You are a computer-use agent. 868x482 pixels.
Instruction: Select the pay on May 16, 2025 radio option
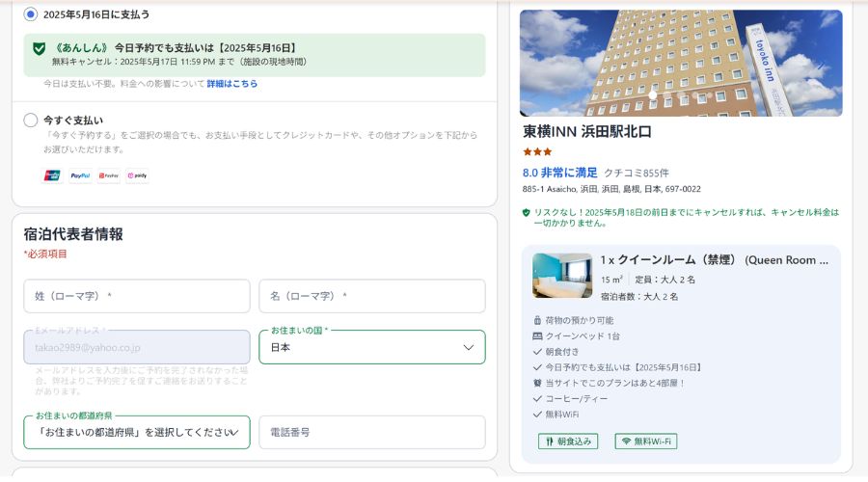[x=31, y=14]
